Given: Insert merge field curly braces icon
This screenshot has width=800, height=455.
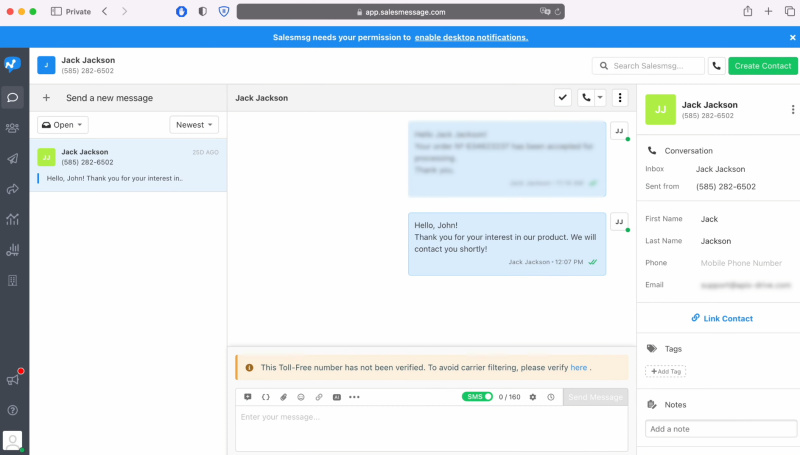Looking at the screenshot, I should tap(266, 397).
